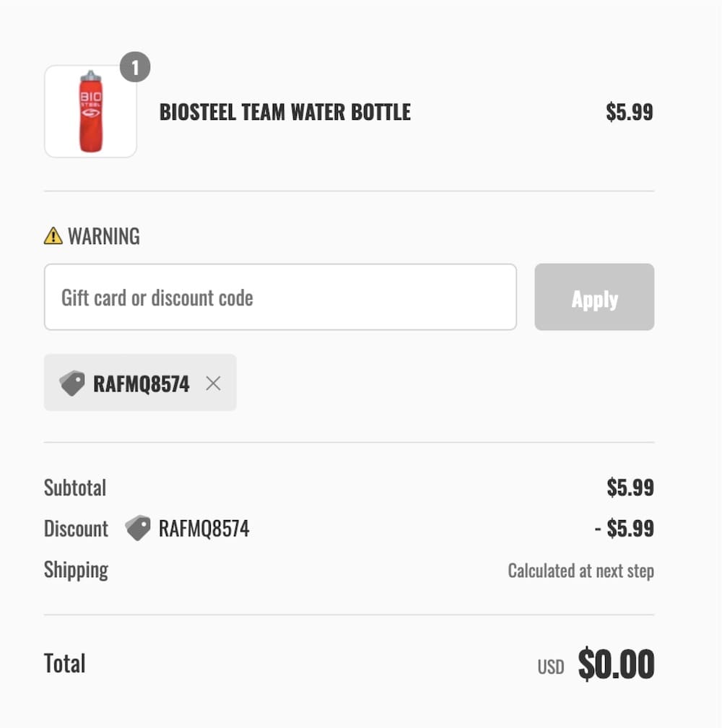Click the Apply button
The width and height of the screenshot is (722, 728).
coord(594,297)
